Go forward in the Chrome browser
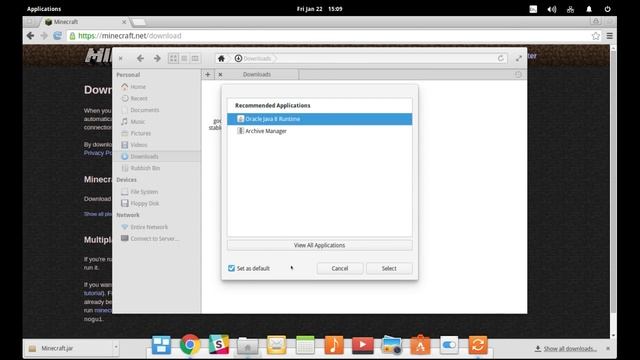Image resolution: width=640 pixels, height=360 pixels. coord(44,36)
